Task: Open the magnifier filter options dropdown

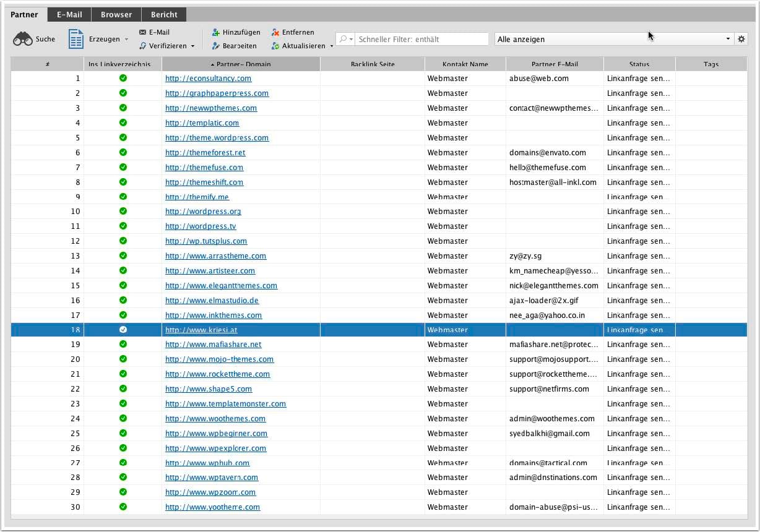Action: tap(346, 39)
